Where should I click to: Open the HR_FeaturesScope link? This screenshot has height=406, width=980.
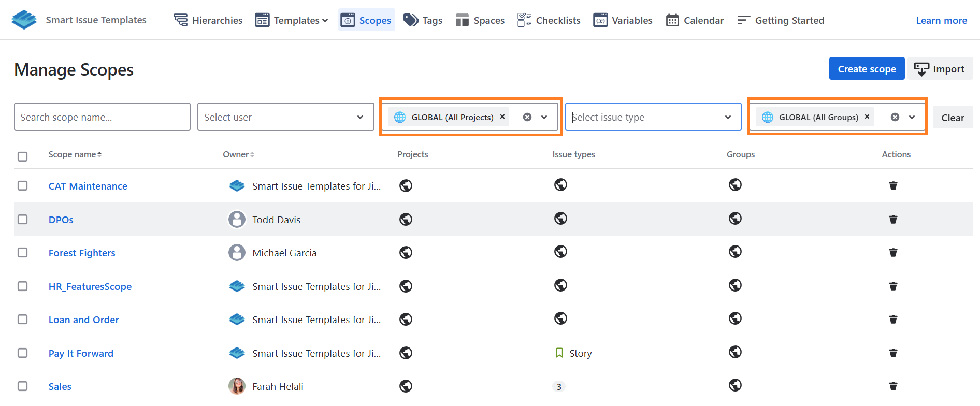[90, 286]
